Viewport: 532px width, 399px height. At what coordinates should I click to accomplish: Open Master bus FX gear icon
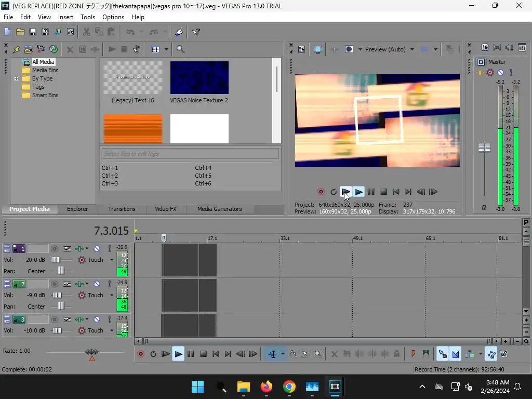pos(490,72)
